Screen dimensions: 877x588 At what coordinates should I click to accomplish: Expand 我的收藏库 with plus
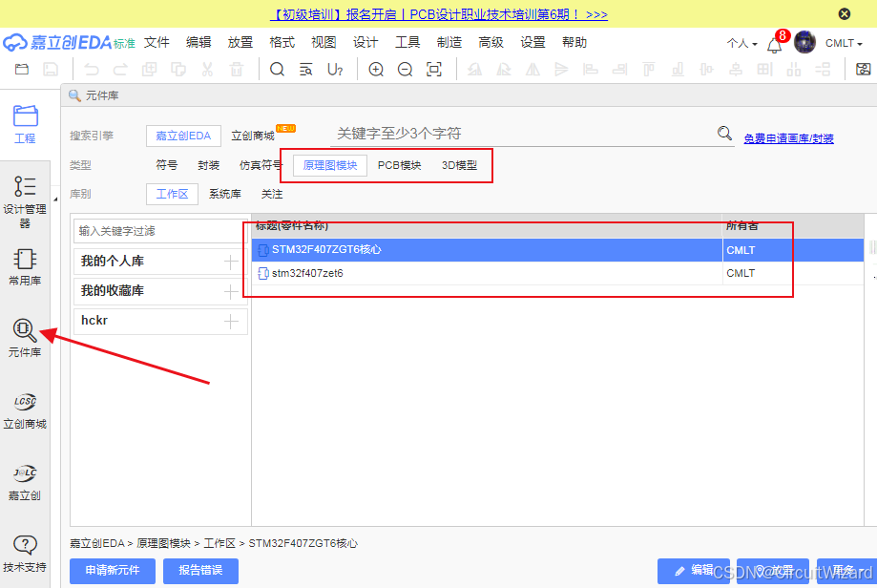click(231, 291)
